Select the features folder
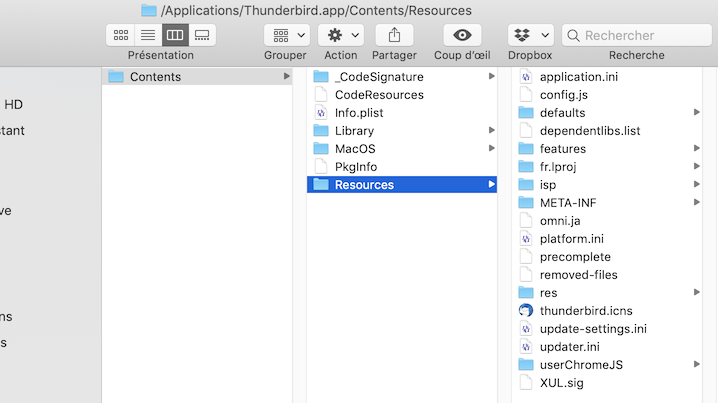718x403 pixels. (x=607, y=149)
